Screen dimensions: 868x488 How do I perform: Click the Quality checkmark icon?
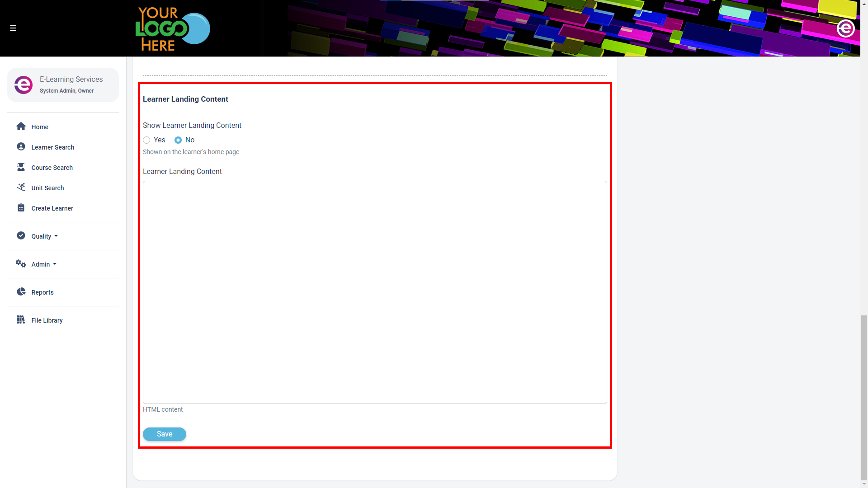(21, 236)
